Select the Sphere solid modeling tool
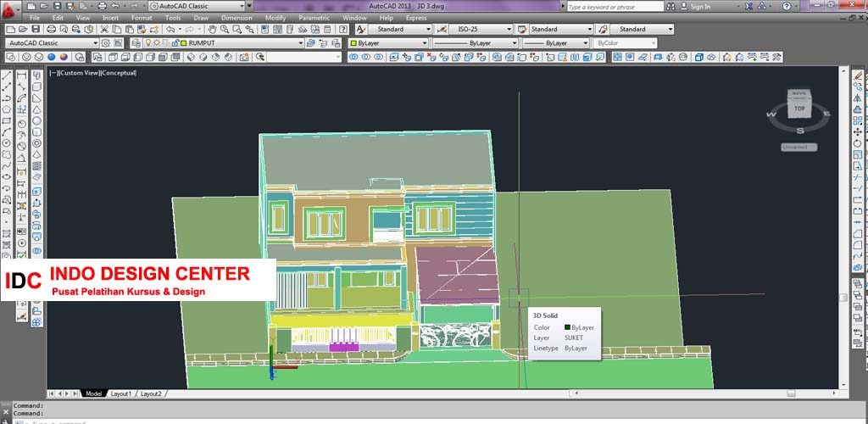The width and height of the screenshot is (868, 424). pyautogui.click(x=37, y=120)
